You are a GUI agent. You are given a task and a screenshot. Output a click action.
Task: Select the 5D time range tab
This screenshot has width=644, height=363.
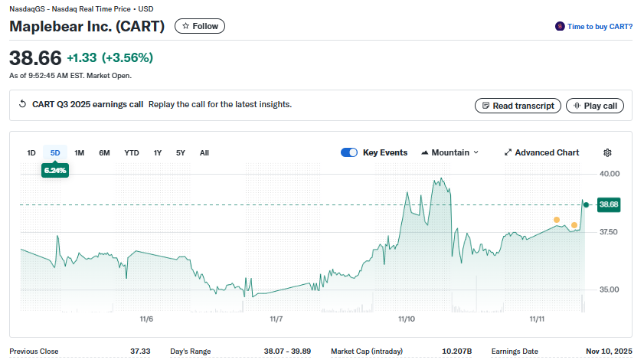tap(55, 152)
